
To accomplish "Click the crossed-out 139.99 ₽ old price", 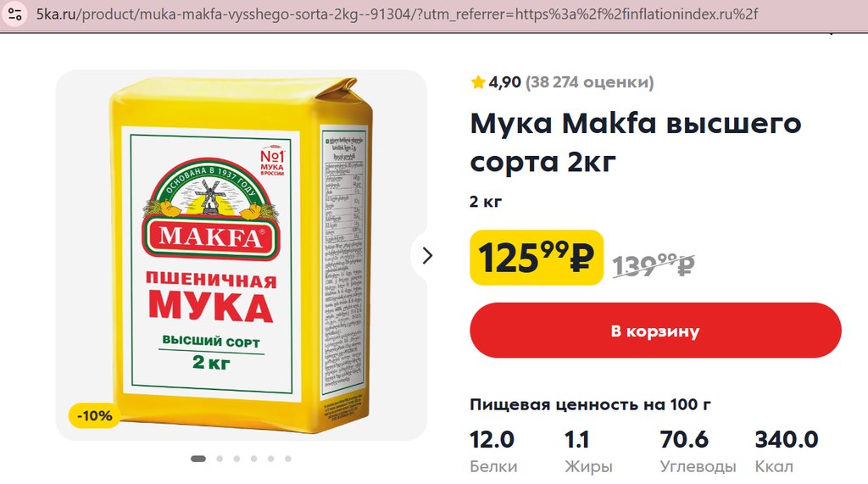I will point(654,264).
